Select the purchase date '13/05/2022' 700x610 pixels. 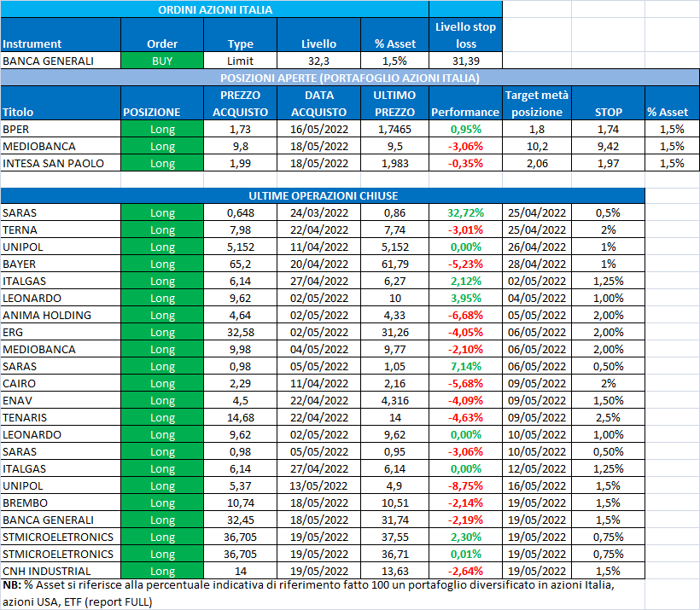tap(318, 485)
